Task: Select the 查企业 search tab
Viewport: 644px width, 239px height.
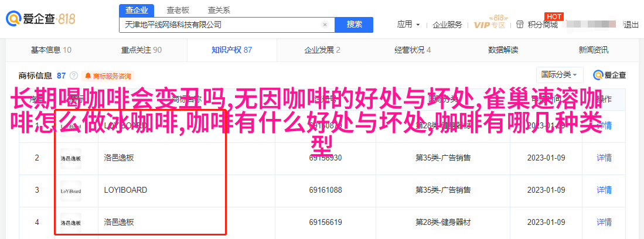Action: coord(137,11)
